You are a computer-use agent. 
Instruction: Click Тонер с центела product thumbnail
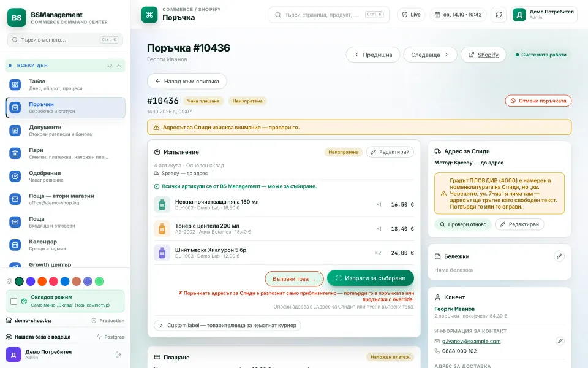coord(162,229)
